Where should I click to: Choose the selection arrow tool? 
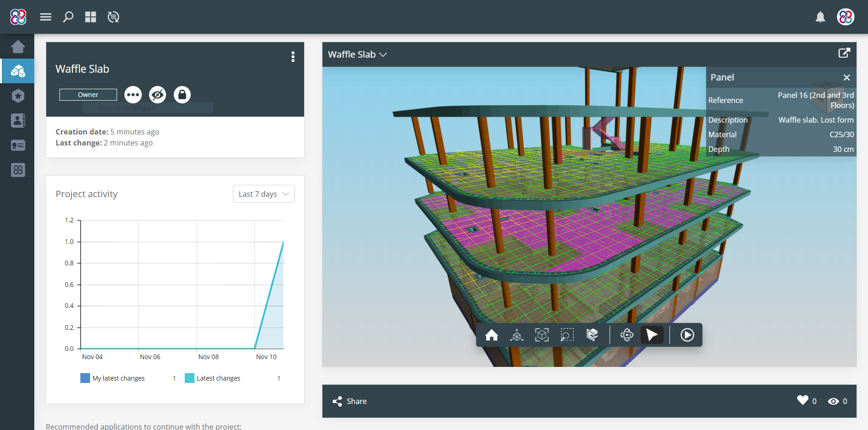(x=652, y=335)
